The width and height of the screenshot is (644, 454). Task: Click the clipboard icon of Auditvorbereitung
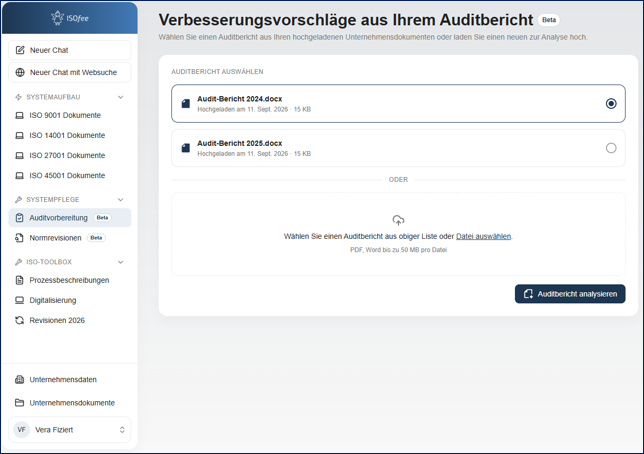point(19,218)
